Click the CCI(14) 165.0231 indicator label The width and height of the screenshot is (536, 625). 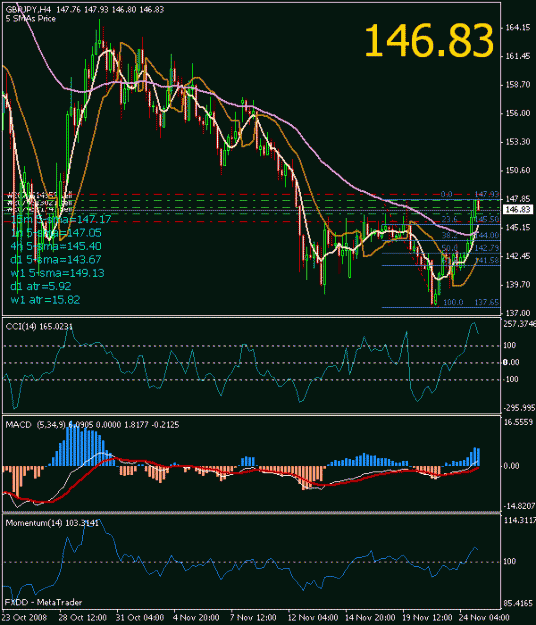tap(39, 326)
